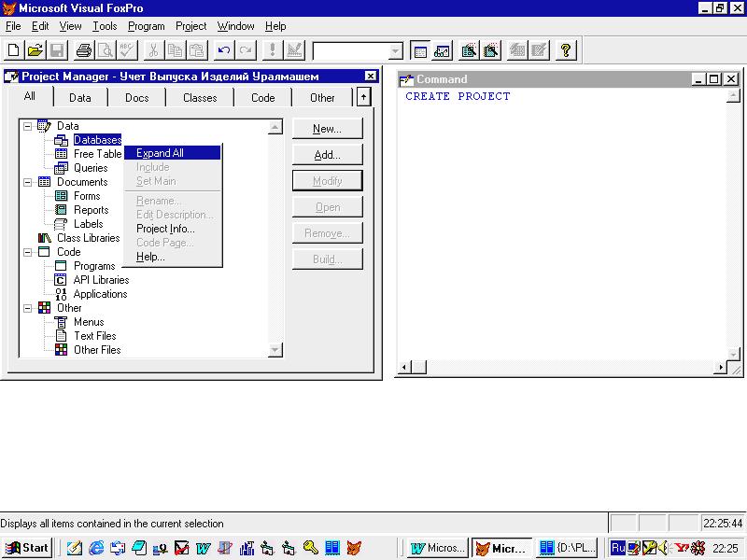The height and width of the screenshot is (560, 747).
Task: Click the Run exclamation mark icon
Action: click(273, 50)
